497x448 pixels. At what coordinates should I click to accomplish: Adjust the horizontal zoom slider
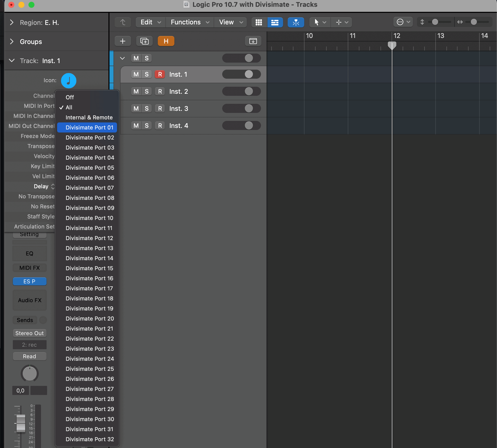(477, 22)
